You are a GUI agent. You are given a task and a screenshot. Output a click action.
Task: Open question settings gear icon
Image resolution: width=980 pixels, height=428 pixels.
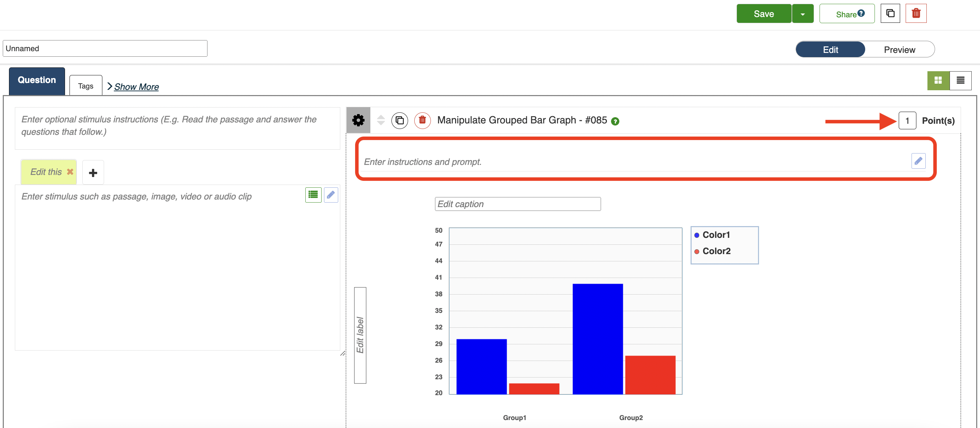[358, 120]
